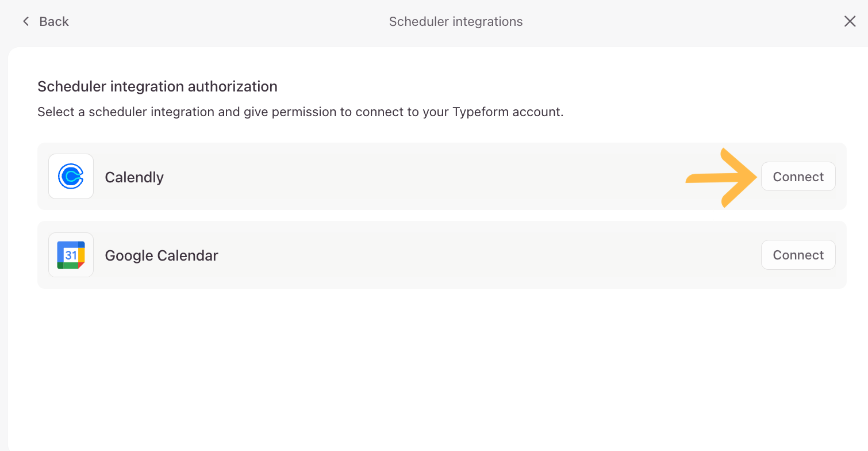Click the permission description sentence

coord(300,112)
